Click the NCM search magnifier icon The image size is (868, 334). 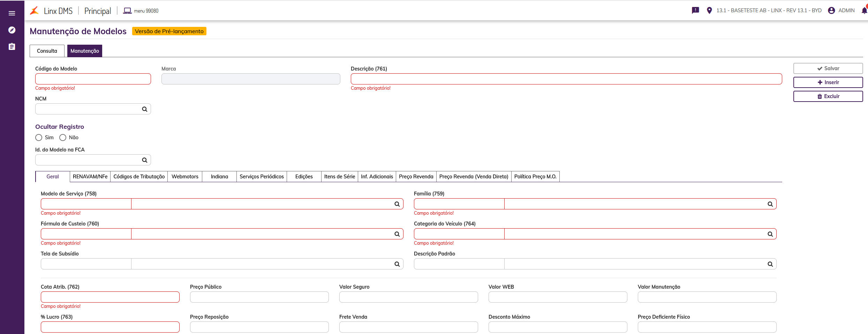point(144,109)
